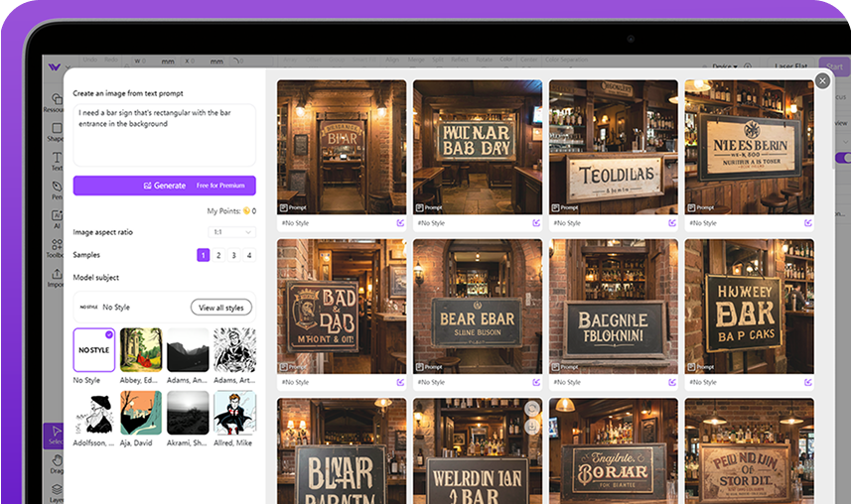Click the purple edit icon under BEAR EBAR image
This screenshot has width=852, height=504.
[536, 382]
